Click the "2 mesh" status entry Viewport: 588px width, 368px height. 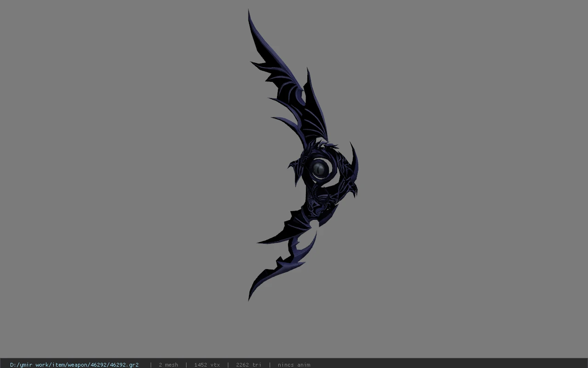pyautogui.click(x=169, y=365)
